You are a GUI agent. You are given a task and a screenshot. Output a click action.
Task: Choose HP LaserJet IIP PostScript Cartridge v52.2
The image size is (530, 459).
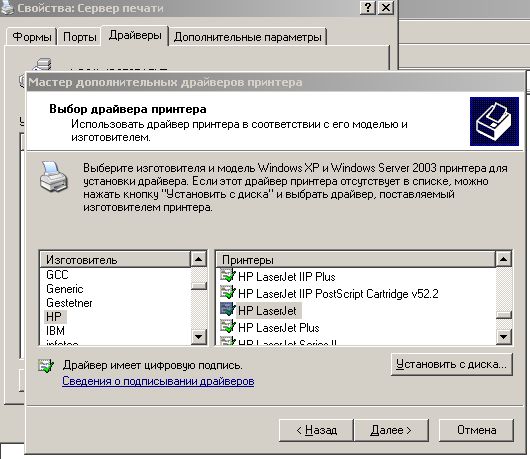click(x=338, y=294)
